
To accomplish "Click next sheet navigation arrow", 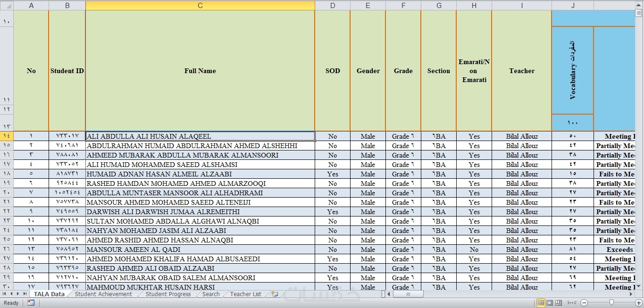I will click(18, 294).
